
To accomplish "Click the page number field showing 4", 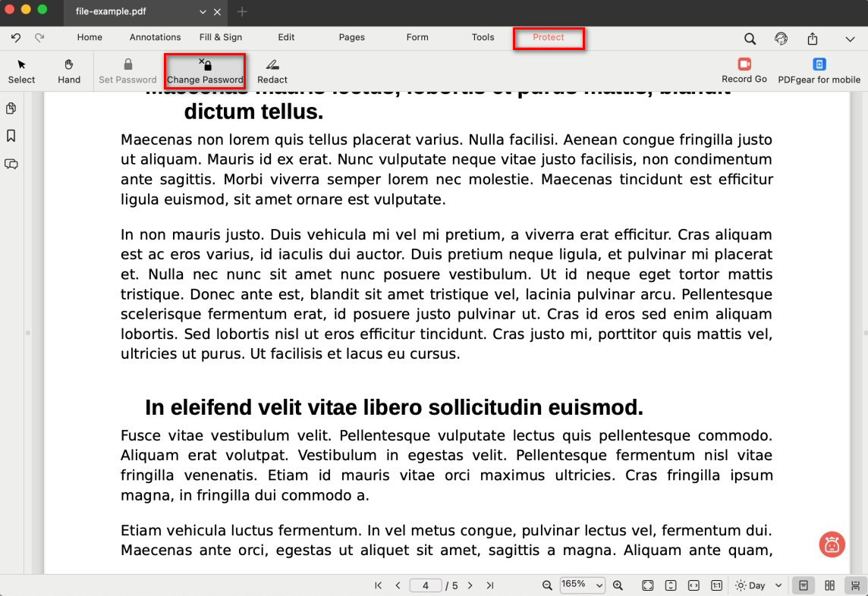I will coord(425,585).
